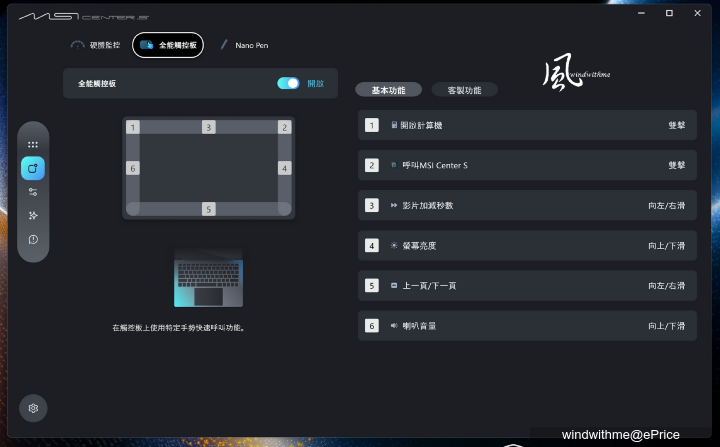Minimize the MSI Center S window
Image resolution: width=720 pixels, height=447 pixels.
(x=641, y=13)
